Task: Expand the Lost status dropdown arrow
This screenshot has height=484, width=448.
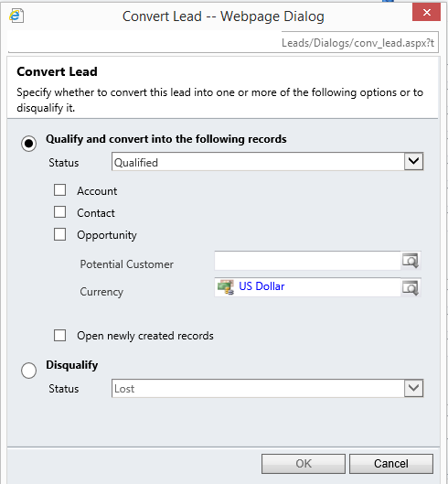Action: [x=413, y=388]
